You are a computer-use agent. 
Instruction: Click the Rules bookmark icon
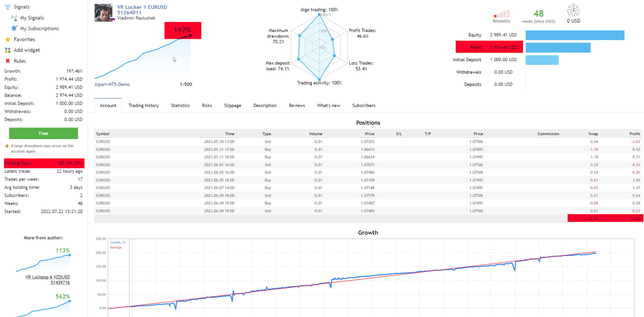tap(7, 61)
